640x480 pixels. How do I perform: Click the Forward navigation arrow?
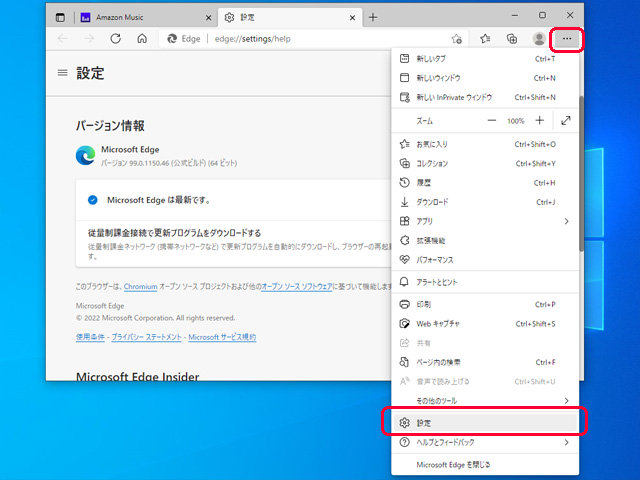point(89,39)
